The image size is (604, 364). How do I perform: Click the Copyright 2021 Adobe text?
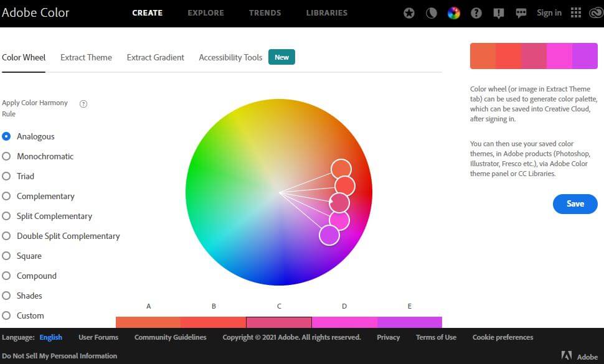click(x=291, y=337)
